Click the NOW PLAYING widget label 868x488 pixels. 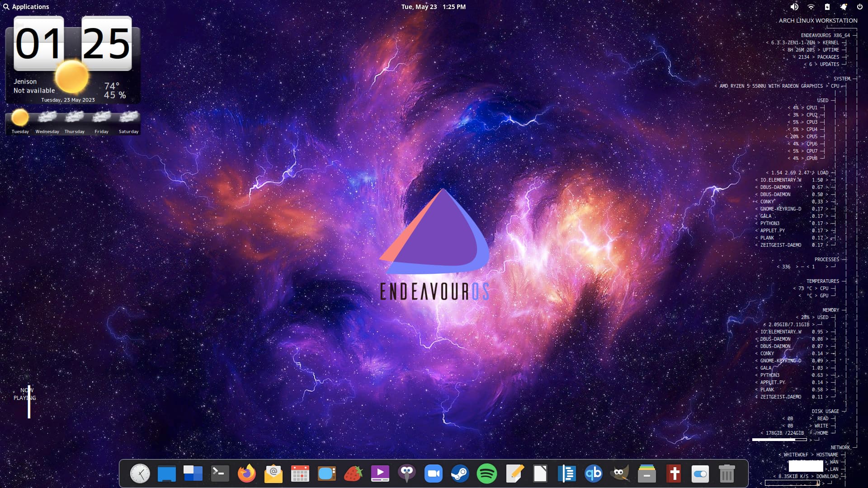tap(25, 394)
